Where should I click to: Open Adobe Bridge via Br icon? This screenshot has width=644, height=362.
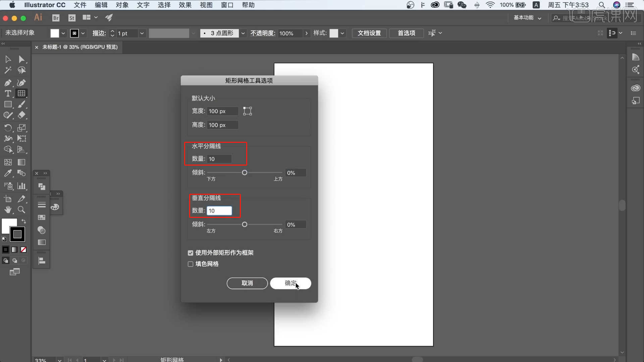click(x=56, y=18)
